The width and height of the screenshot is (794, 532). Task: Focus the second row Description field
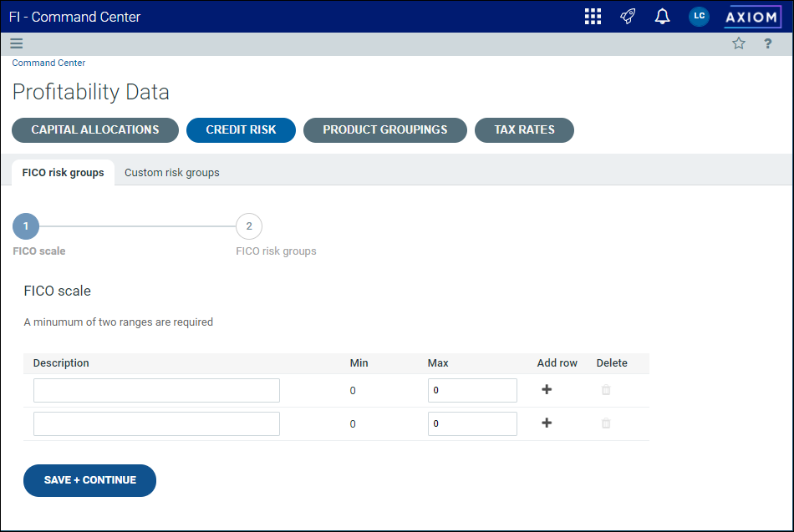click(x=156, y=423)
